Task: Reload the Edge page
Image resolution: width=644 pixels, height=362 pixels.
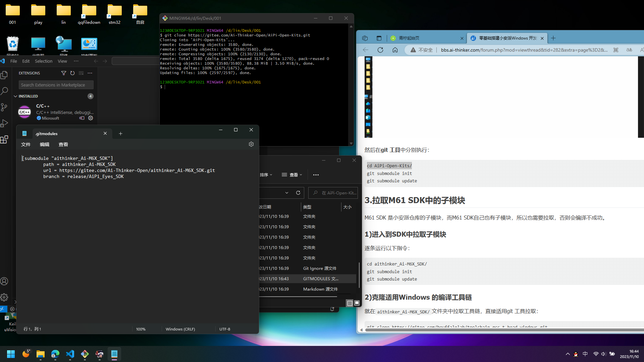Action: pos(380,50)
